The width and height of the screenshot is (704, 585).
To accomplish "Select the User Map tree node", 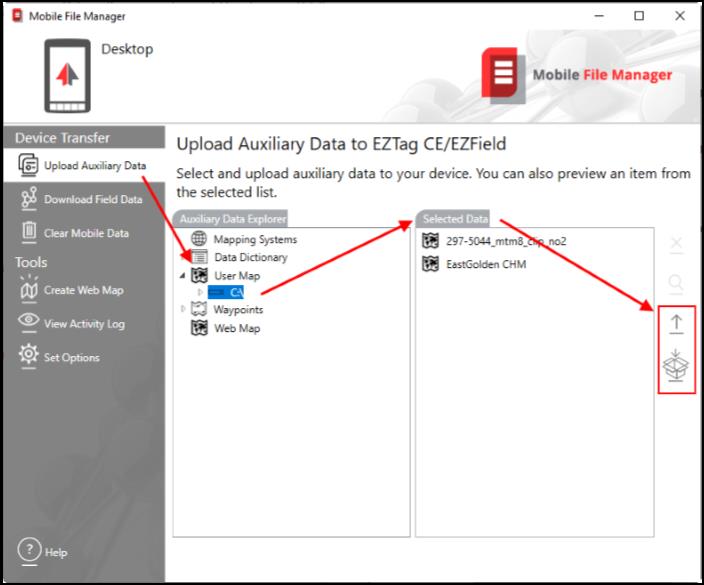I will click(x=237, y=276).
